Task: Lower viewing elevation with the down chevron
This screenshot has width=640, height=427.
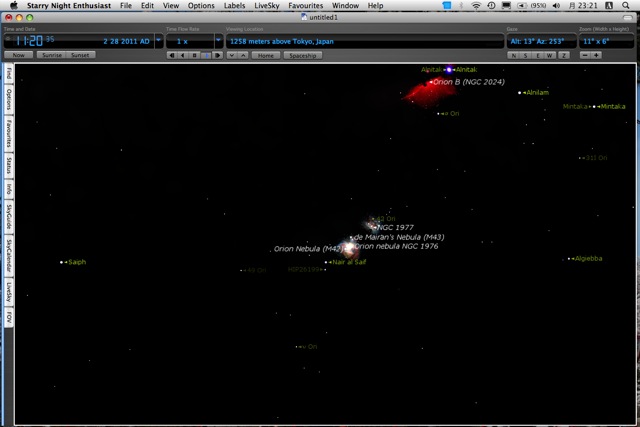Action: point(232,55)
